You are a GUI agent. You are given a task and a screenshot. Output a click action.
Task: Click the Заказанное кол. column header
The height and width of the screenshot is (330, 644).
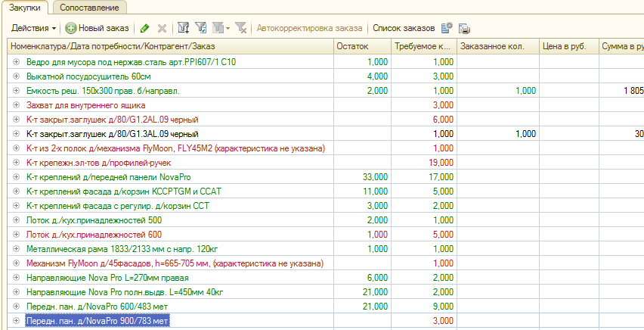point(498,46)
